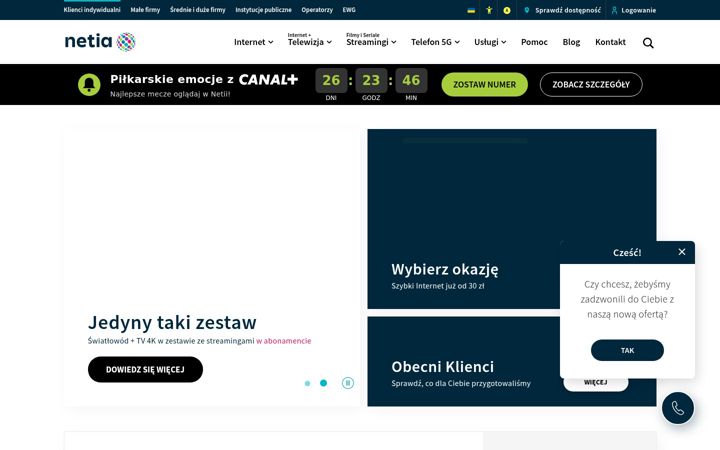Open the Pomoc page
The image size is (720, 450).
[534, 42]
